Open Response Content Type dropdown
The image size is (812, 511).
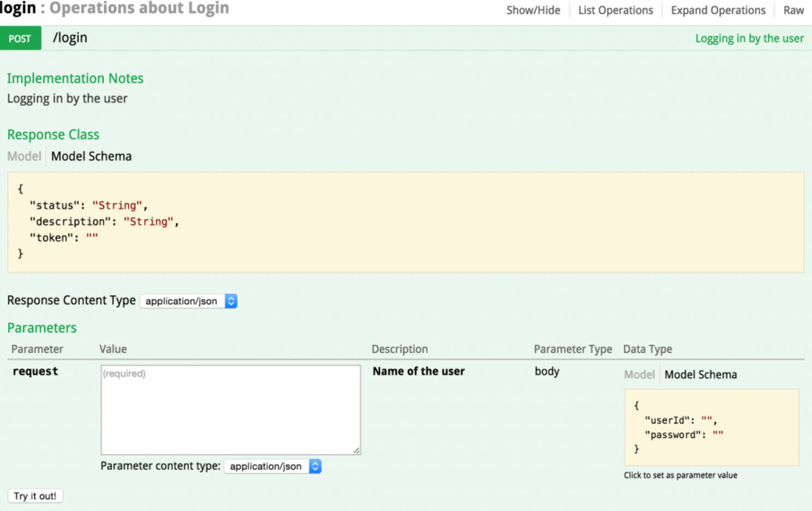click(182, 301)
